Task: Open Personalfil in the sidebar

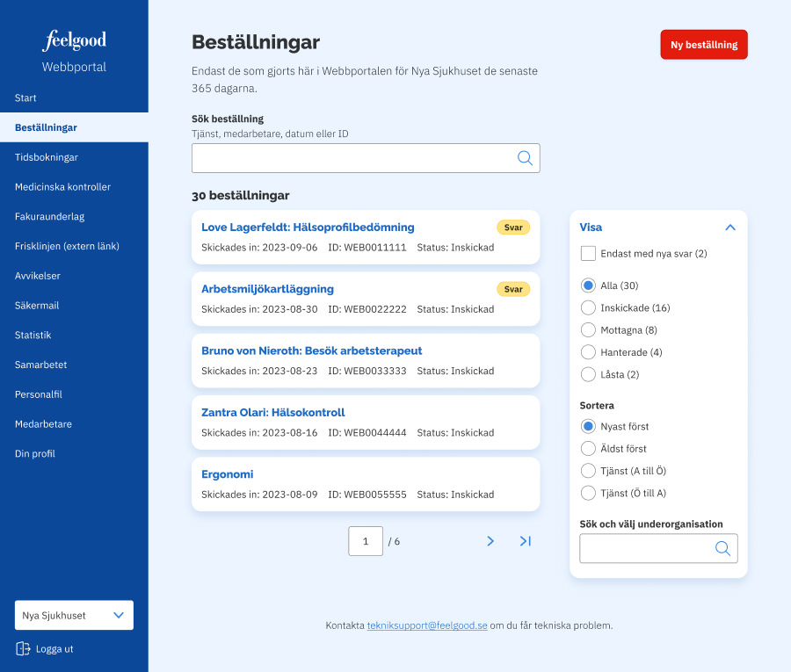Action: click(74, 394)
